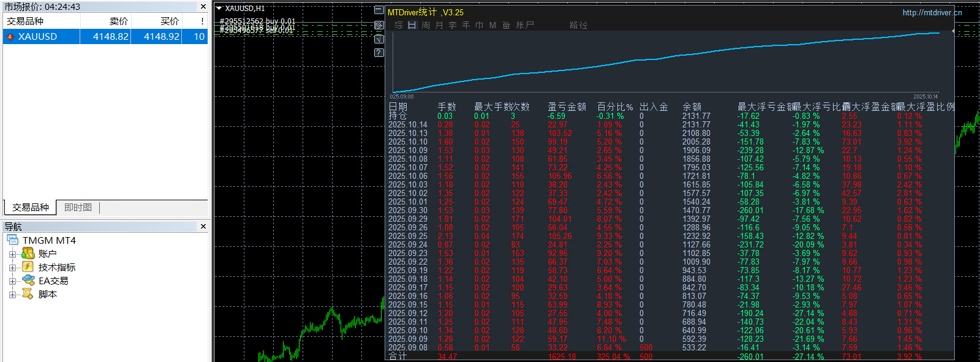Screen dimensions: 980x362
Task: Click the 持仓 open positions row label
Action: (x=398, y=115)
